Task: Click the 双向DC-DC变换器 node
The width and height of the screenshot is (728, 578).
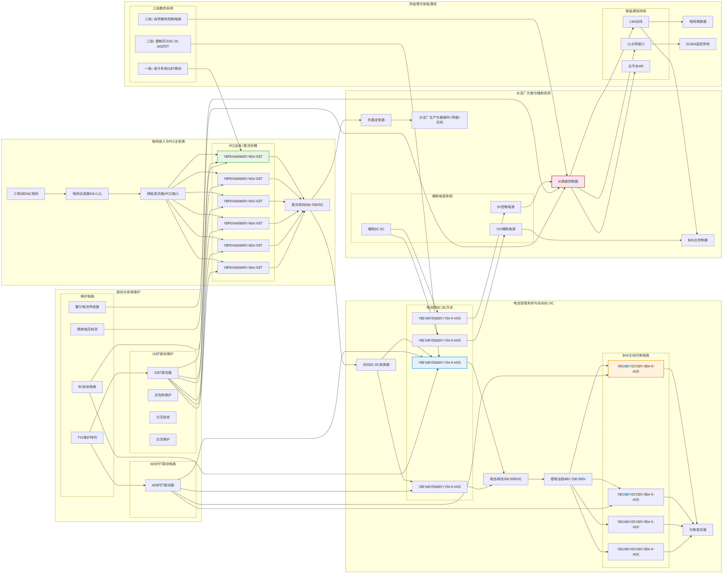Action: point(376,365)
